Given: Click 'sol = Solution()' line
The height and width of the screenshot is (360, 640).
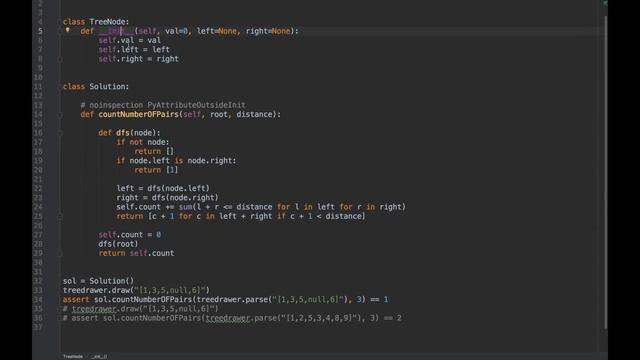Looking at the screenshot, I should point(98,281).
